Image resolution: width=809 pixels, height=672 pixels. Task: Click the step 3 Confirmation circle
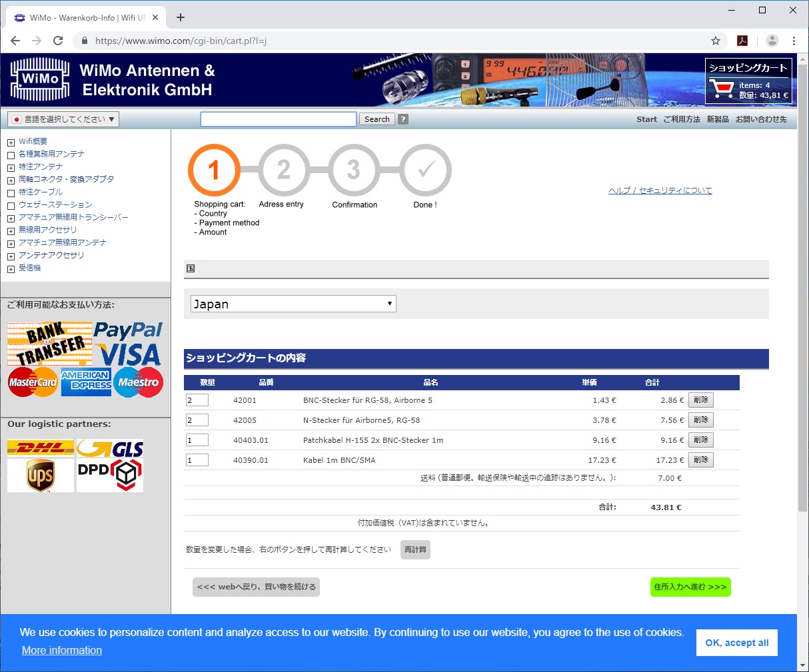click(354, 170)
